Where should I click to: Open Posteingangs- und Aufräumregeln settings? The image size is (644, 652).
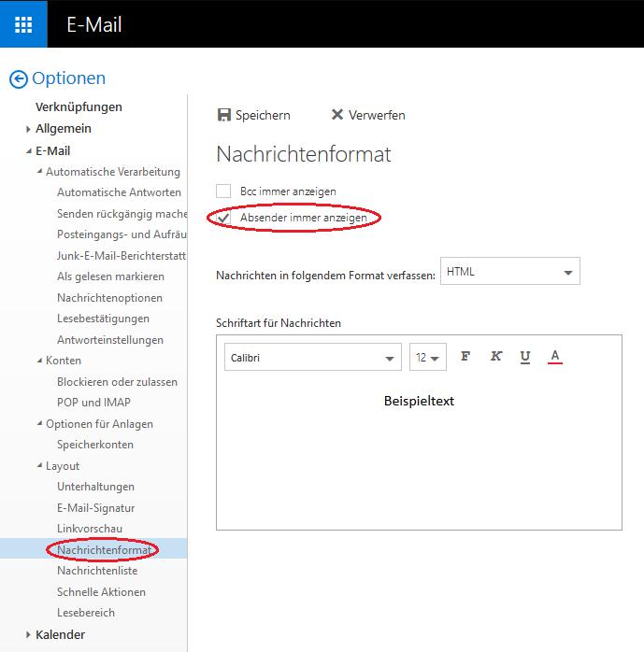coord(122,234)
